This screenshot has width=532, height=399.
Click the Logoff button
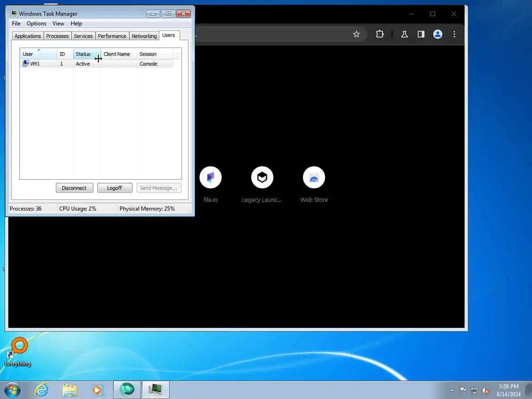[x=115, y=188]
